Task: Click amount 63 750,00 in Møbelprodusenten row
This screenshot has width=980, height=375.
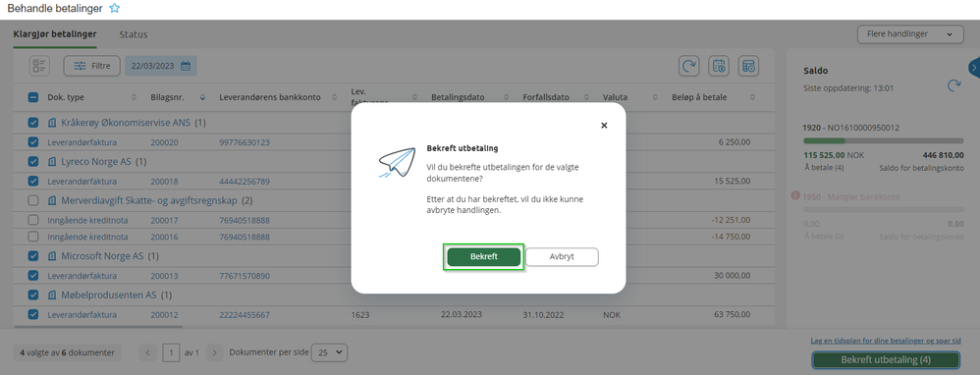Action: coord(732,315)
